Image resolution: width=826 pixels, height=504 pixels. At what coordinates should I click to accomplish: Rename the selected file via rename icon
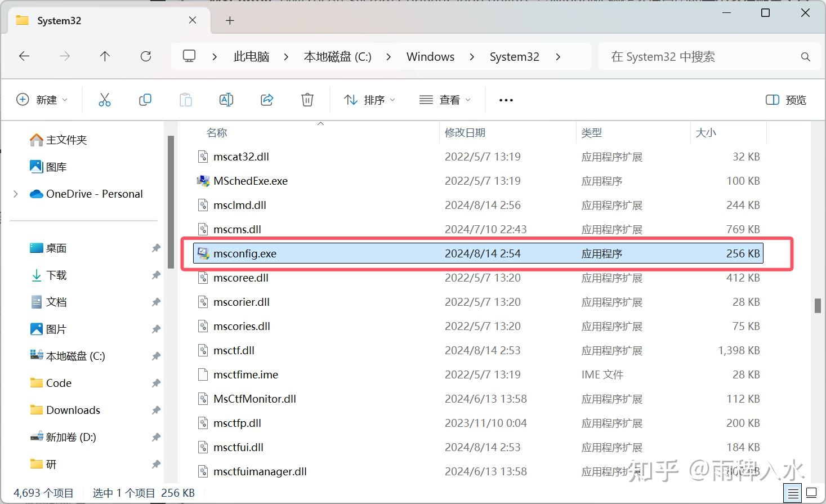pyautogui.click(x=226, y=100)
